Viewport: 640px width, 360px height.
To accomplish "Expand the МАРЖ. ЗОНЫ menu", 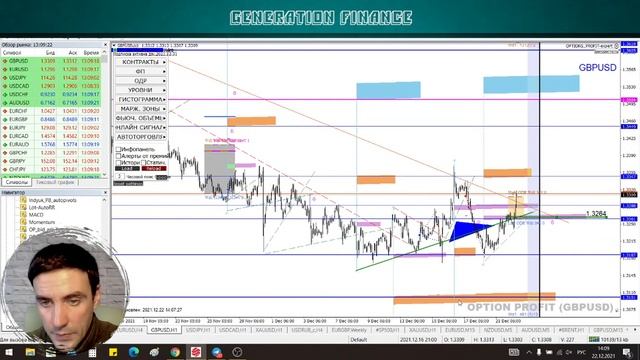I will (141, 109).
